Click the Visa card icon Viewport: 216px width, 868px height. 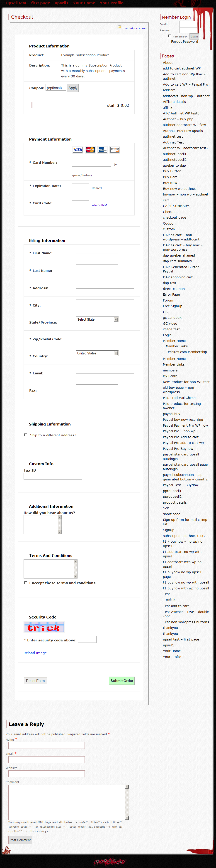78,150
